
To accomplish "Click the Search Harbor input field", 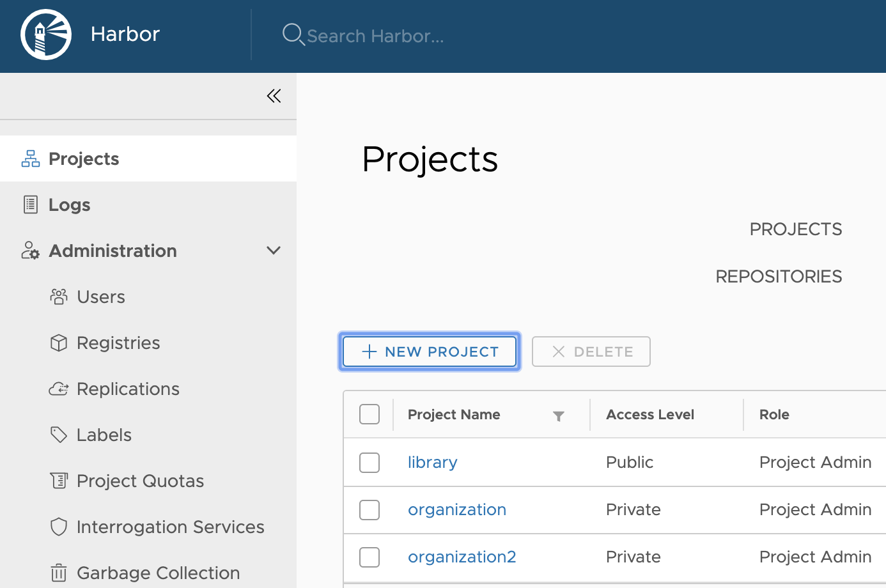I will pos(375,36).
